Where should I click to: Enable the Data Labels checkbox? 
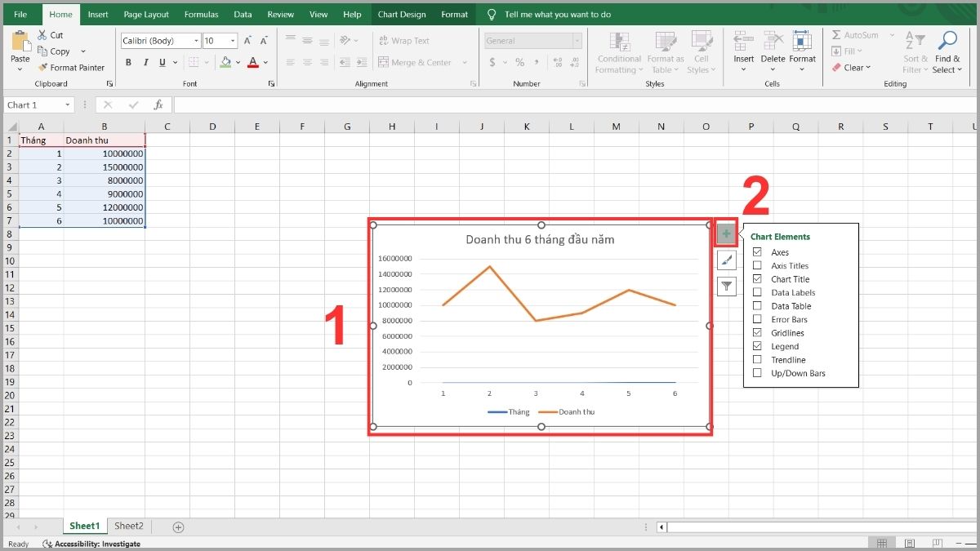pos(757,292)
